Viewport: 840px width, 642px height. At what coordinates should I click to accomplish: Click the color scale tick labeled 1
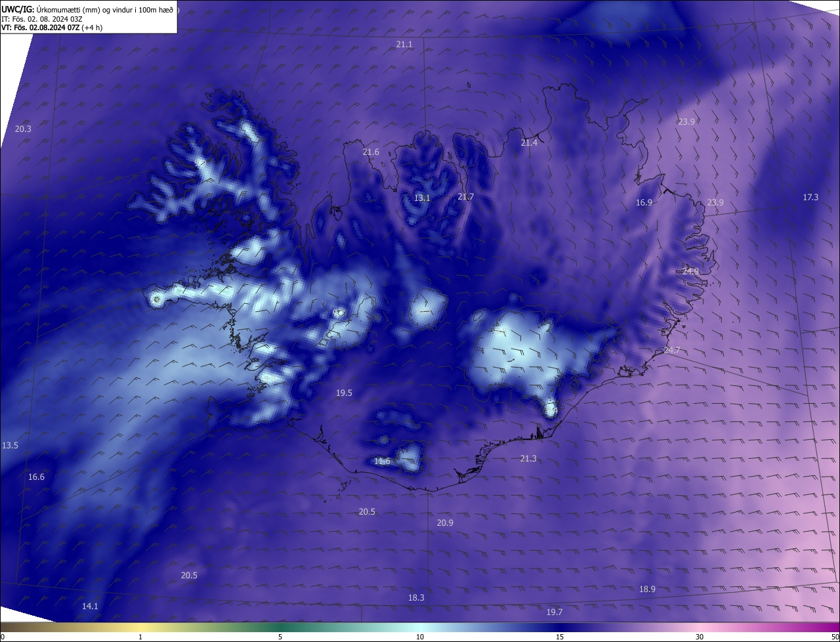coord(140,637)
